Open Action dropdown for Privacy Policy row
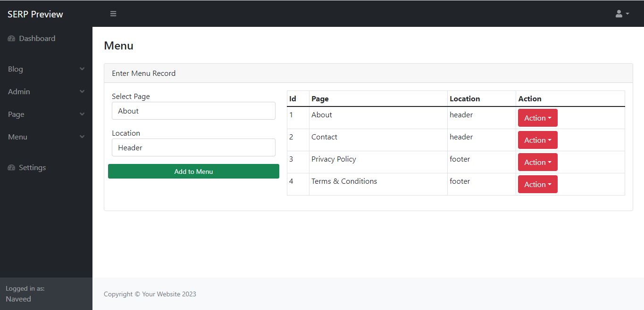Image resolution: width=644 pixels, height=310 pixels. 537,163
